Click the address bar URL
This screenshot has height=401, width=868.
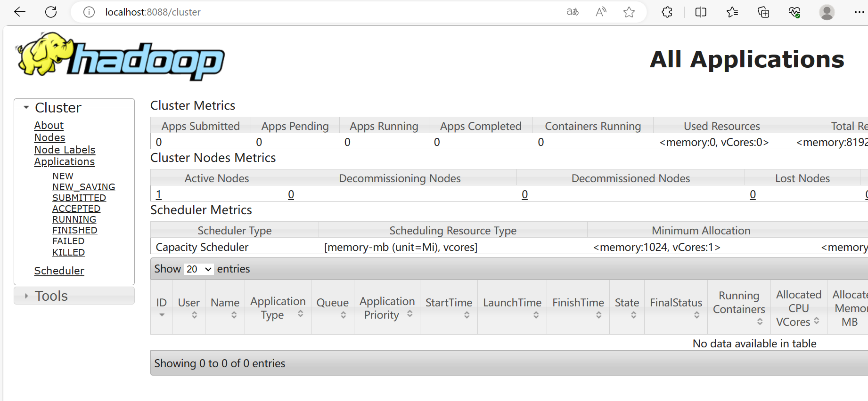153,12
